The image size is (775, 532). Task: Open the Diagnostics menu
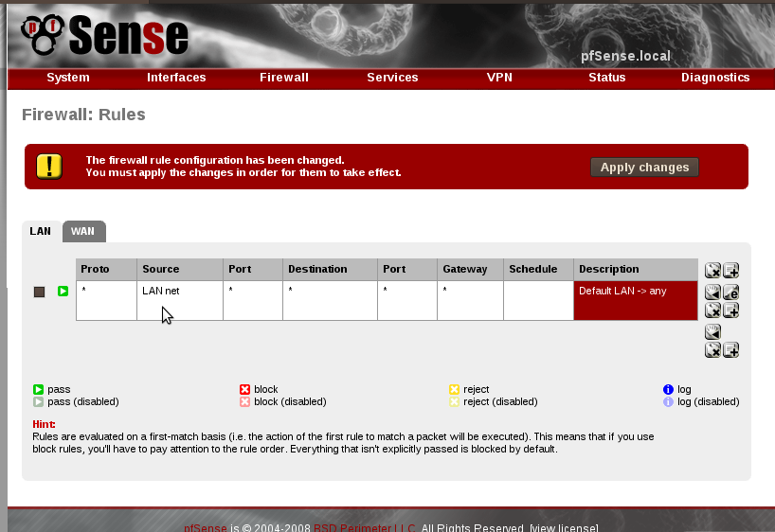pos(715,78)
